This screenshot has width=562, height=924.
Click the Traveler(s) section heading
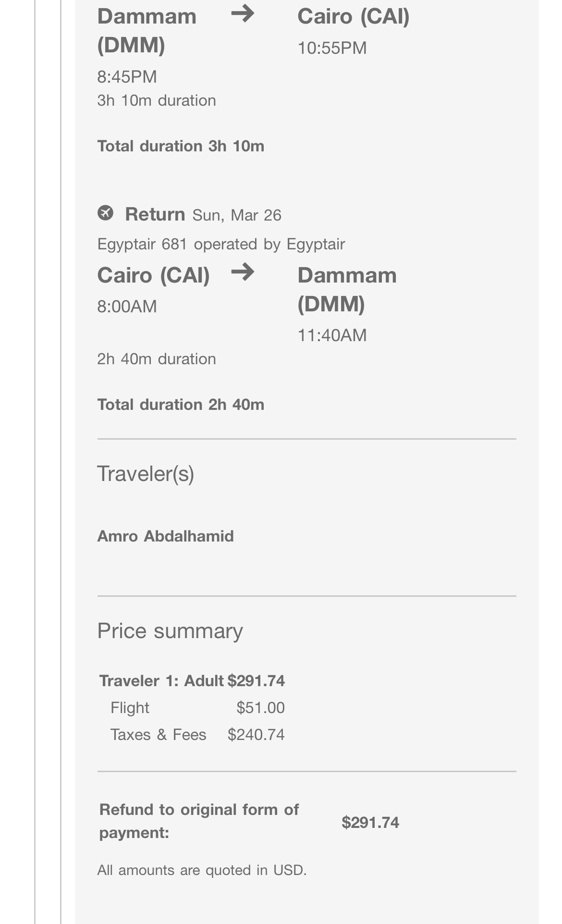tap(146, 474)
